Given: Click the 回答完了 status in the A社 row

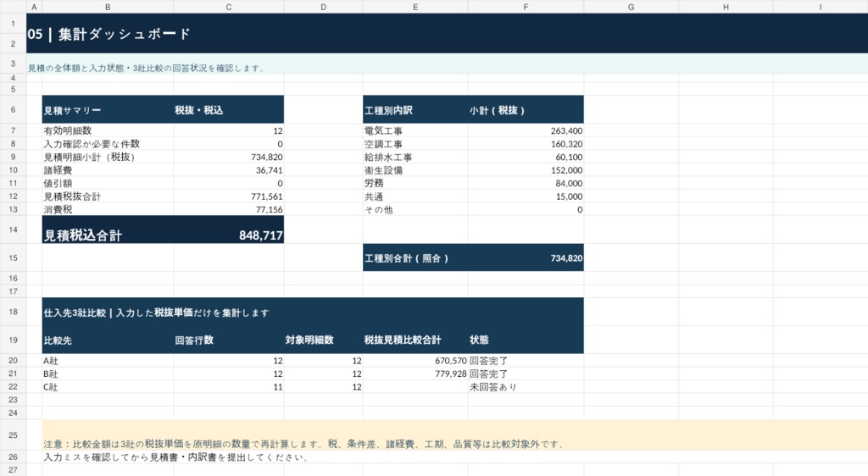Looking at the screenshot, I should click(526, 361).
